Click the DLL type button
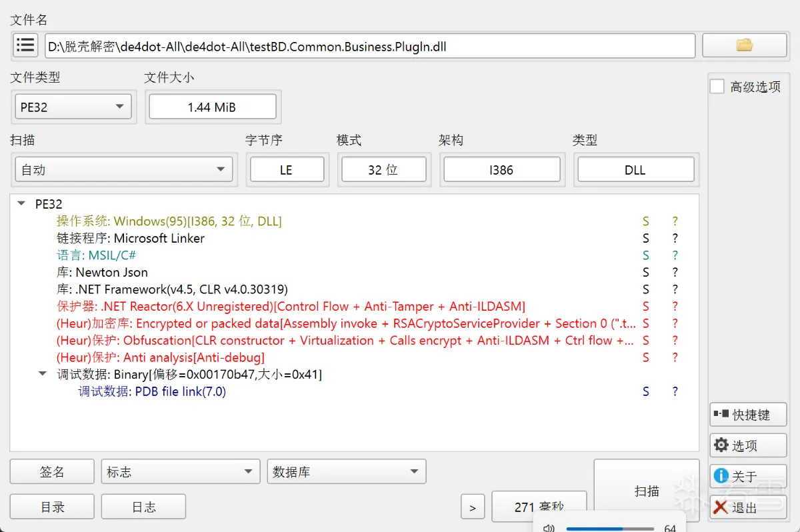Image resolution: width=800 pixels, height=532 pixels. [635, 169]
